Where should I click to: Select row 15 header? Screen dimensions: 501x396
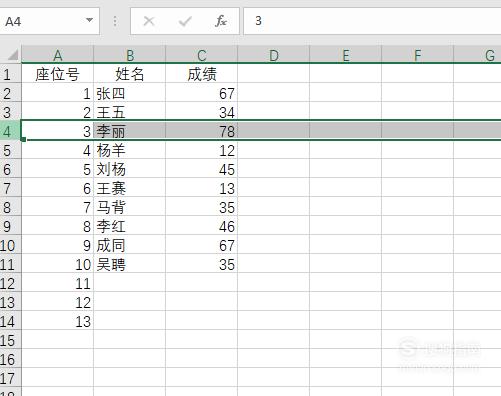click(10, 340)
